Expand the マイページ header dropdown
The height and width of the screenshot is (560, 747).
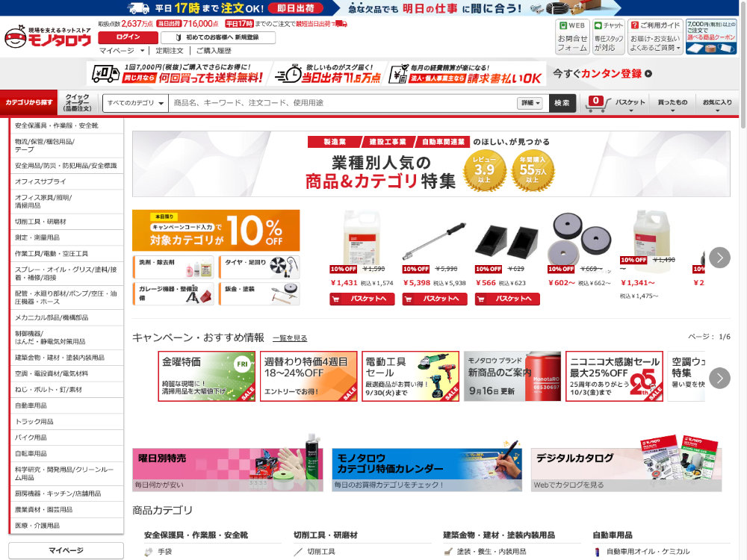pos(122,51)
